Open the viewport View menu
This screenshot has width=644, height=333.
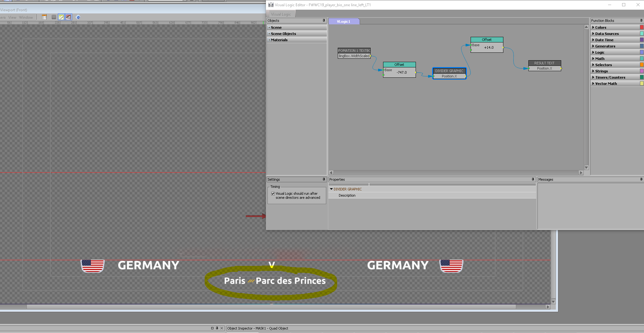[x=12, y=17]
